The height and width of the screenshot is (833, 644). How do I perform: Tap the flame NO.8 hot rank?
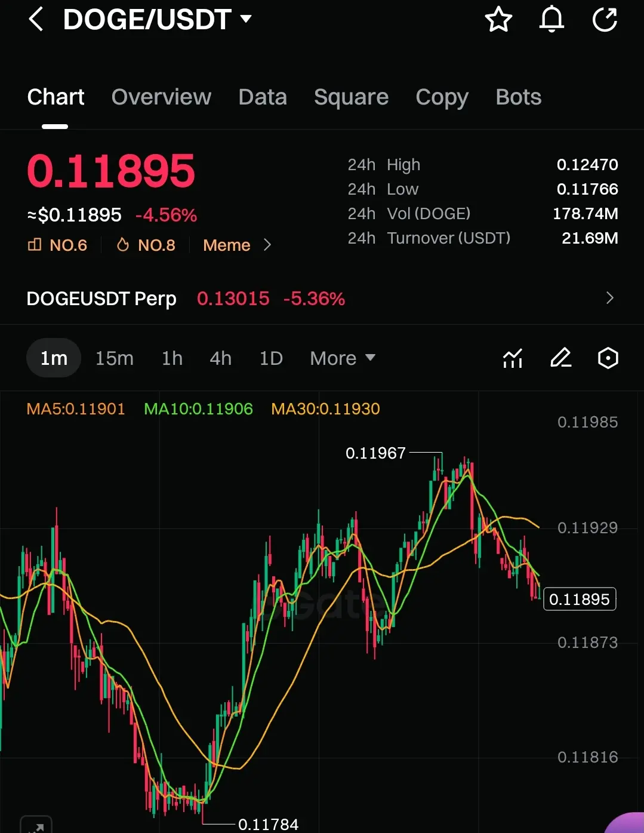146,245
